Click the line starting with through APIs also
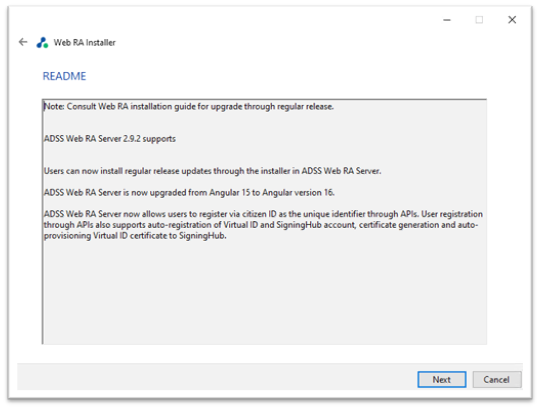540x409 pixels. tap(261, 225)
